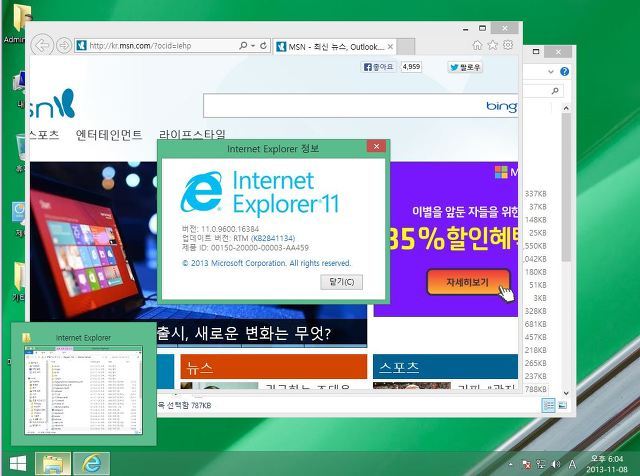This screenshot has height=476, width=640.
Task: Click the search magnifier in Explorer window
Action: (x=555, y=91)
